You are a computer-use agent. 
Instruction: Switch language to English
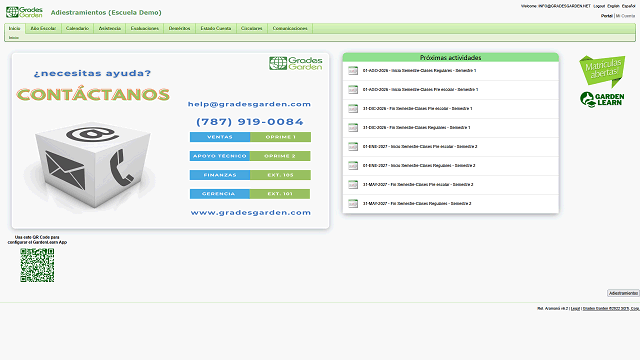point(613,6)
